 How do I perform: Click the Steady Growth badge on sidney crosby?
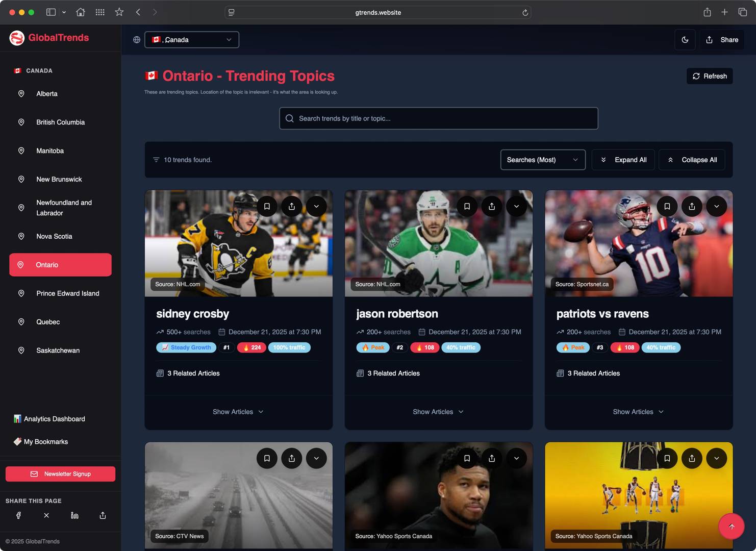(x=186, y=347)
